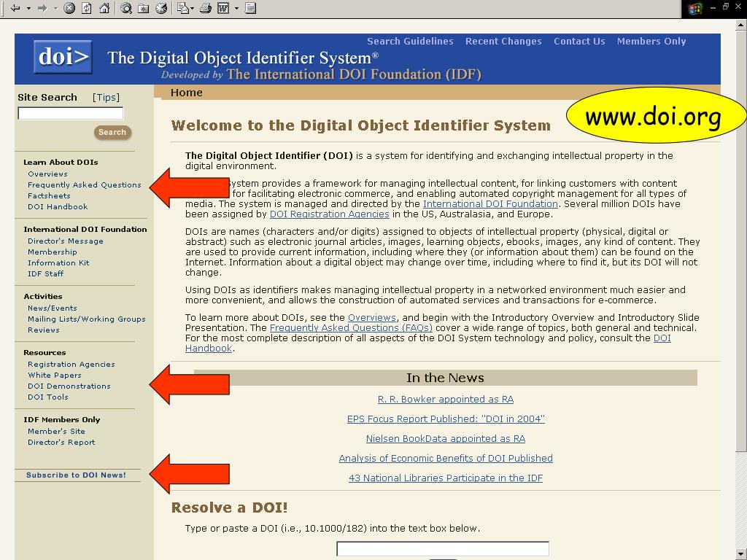This screenshot has width=747, height=560.
Task: Follow DOI Registration Agencies text link
Action: click(329, 214)
